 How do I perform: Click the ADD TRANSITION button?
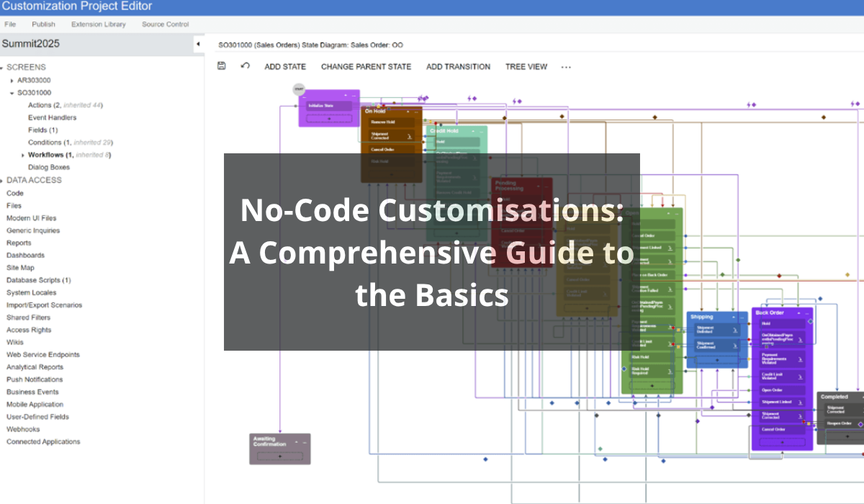[x=458, y=67]
